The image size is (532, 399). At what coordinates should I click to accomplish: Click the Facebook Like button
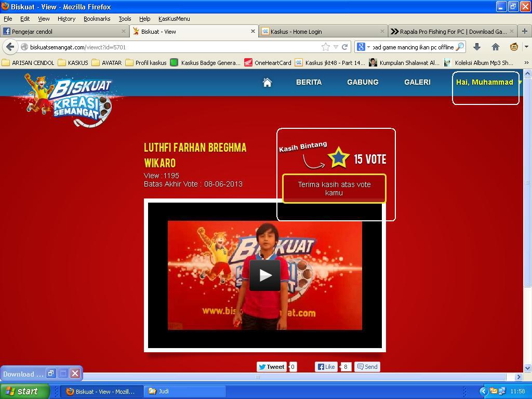pyautogui.click(x=326, y=367)
